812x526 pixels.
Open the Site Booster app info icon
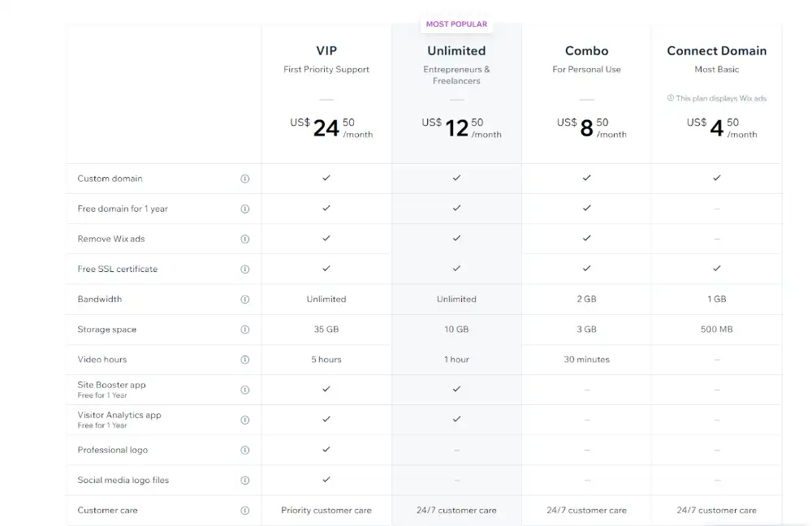coord(245,390)
